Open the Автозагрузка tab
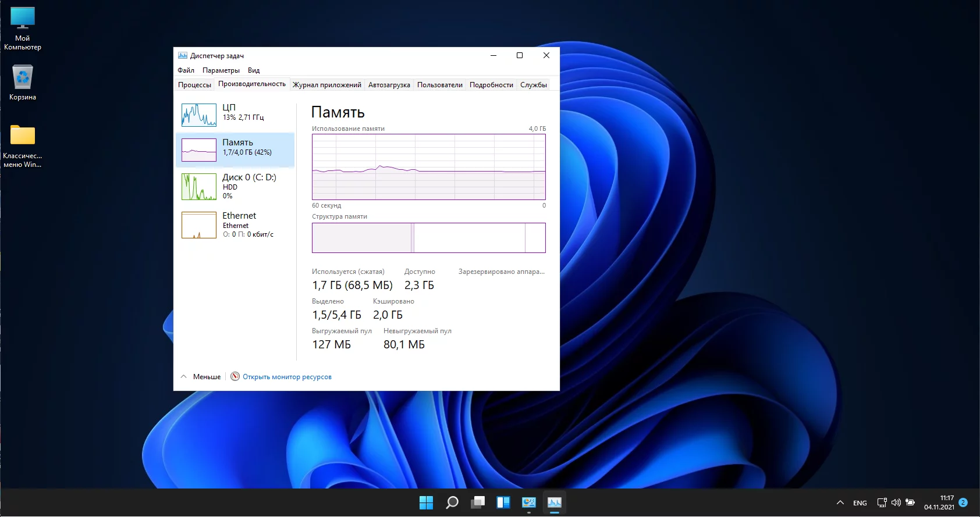 (389, 85)
